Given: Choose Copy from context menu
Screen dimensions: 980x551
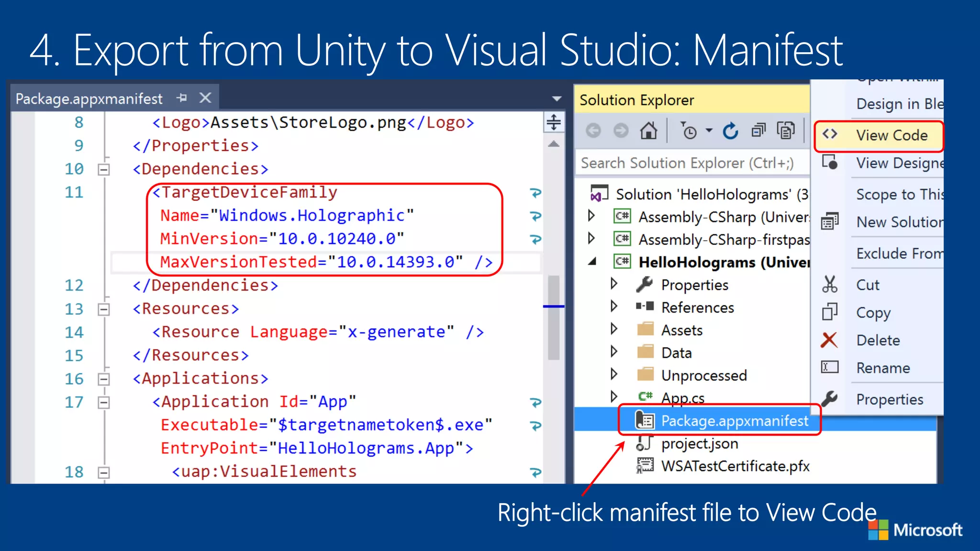Looking at the screenshot, I should (879, 313).
